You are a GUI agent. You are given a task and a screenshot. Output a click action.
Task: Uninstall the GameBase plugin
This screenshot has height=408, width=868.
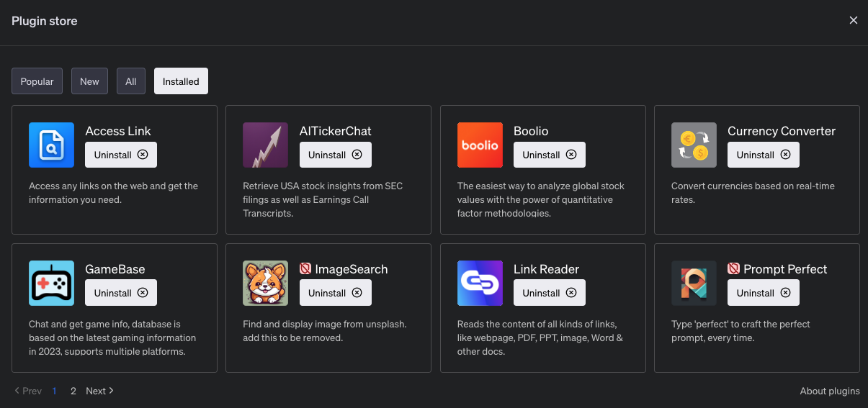[121, 293]
